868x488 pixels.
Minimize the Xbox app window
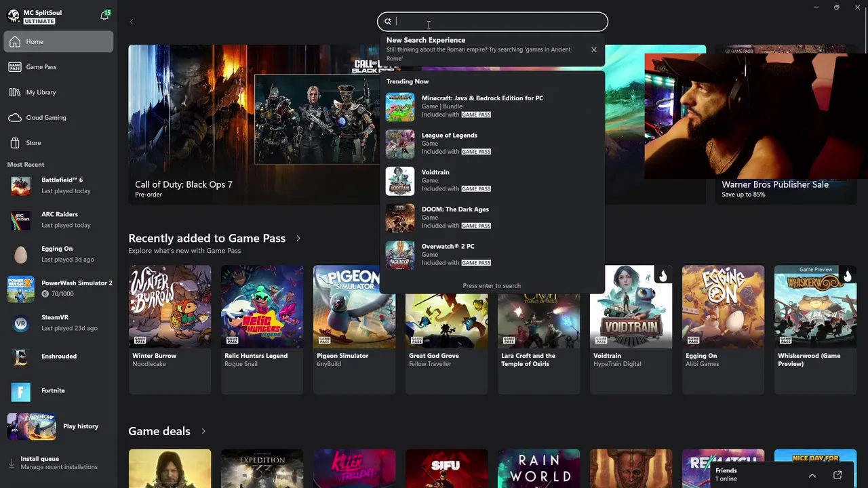[x=815, y=7]
